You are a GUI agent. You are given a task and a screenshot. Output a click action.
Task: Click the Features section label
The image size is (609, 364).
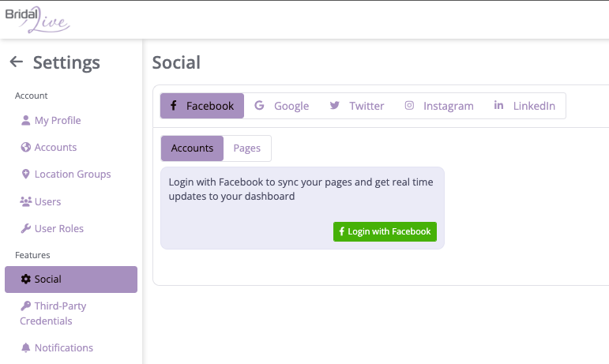[32, 255]
